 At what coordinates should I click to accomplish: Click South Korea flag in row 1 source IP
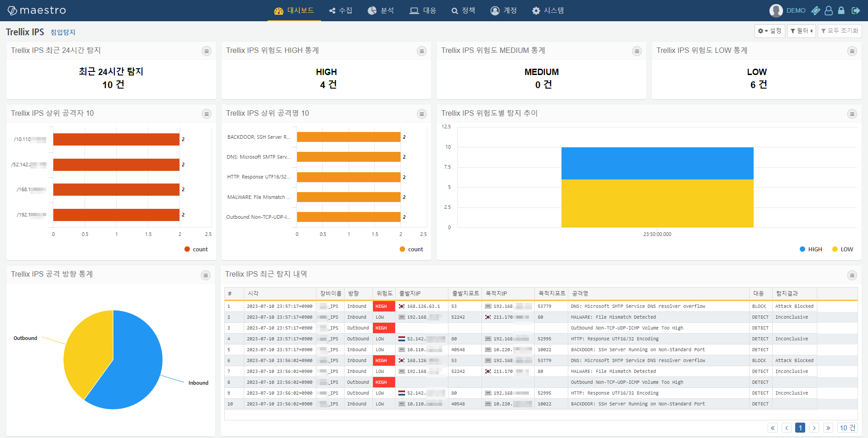[401, 306]
